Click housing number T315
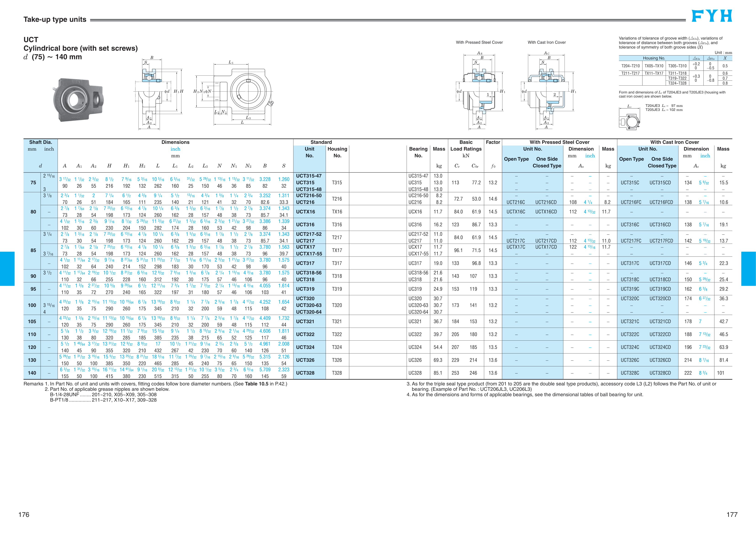756x534 pixels. point(337,183)
